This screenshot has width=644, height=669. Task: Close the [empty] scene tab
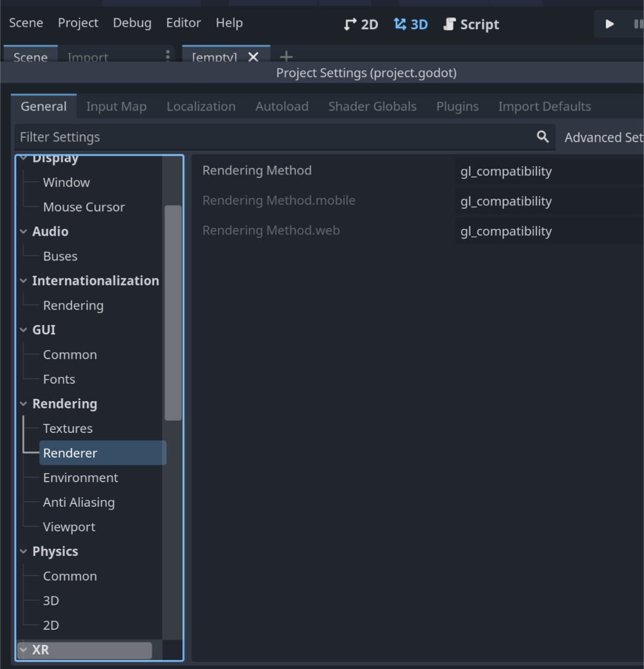[x=253, y=56]
